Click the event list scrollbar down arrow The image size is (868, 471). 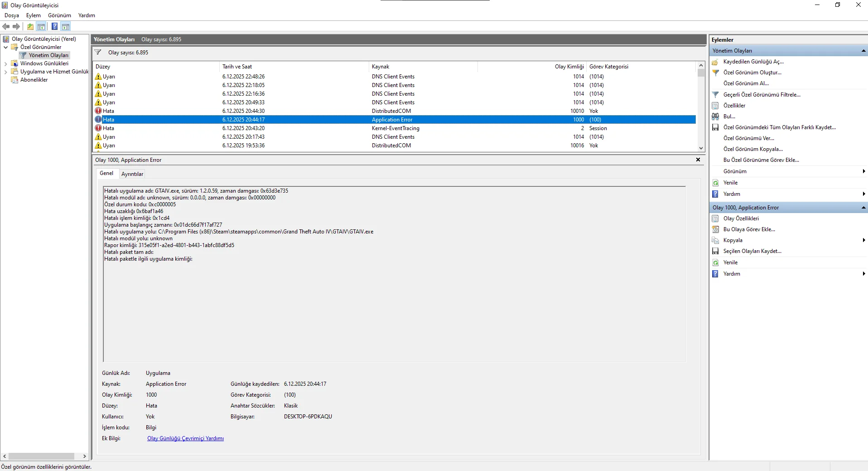[x=701, y=148]
